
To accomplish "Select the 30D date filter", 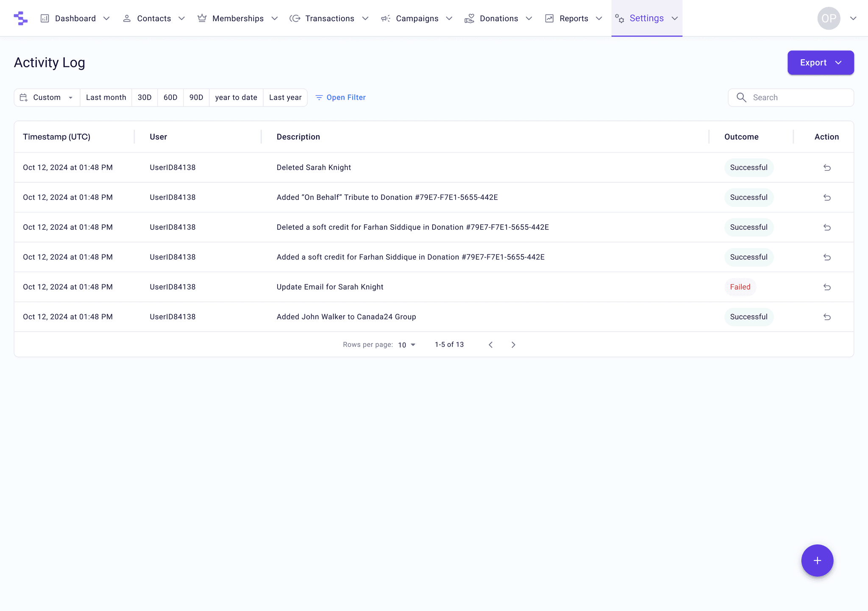I will 145,98.
